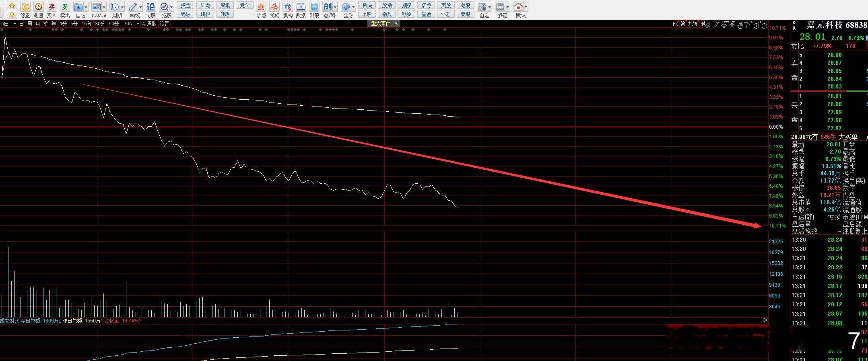Switch to the 年 yearly chart tab
Image resolution: width=868 pixels, height=361 pixels.
coord(54,24)
